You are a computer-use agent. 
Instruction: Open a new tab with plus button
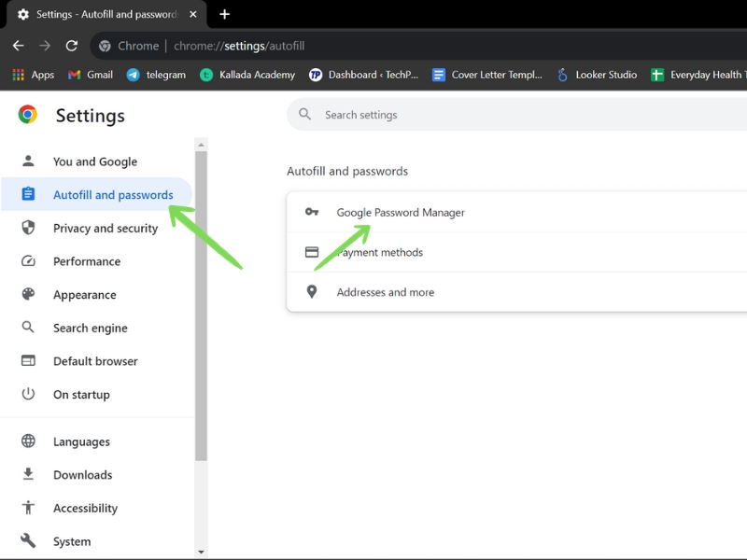[224, 14]
